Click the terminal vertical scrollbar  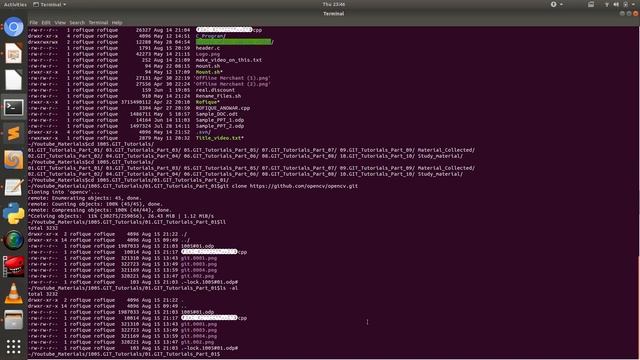638,306
